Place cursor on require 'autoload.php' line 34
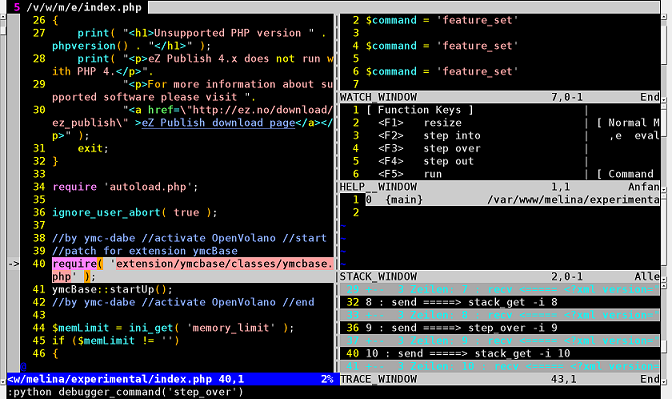The height and width of the screenshot is (399, 672). tap(125, 187)
